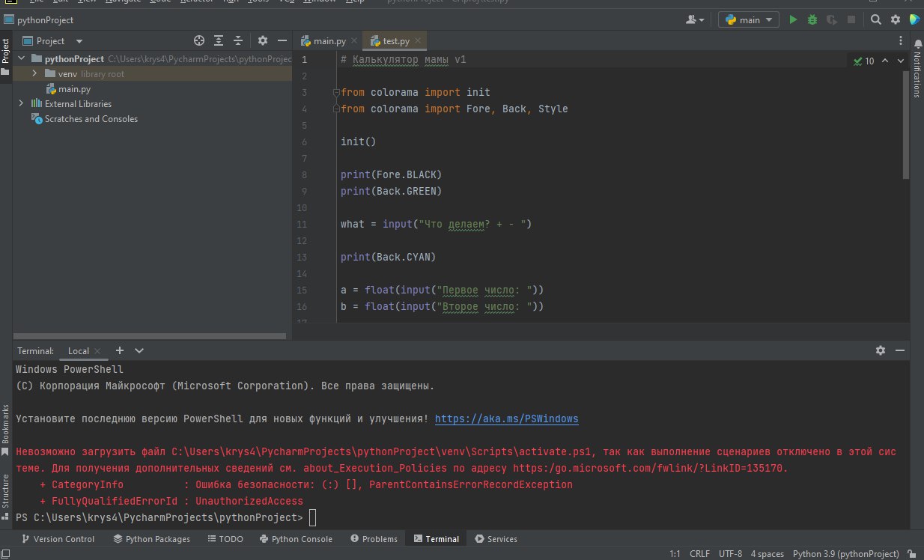This screenshot has height=560, width=924.
Task: Click Python 3.9 interpreter status widget
Action: point(845,554)
